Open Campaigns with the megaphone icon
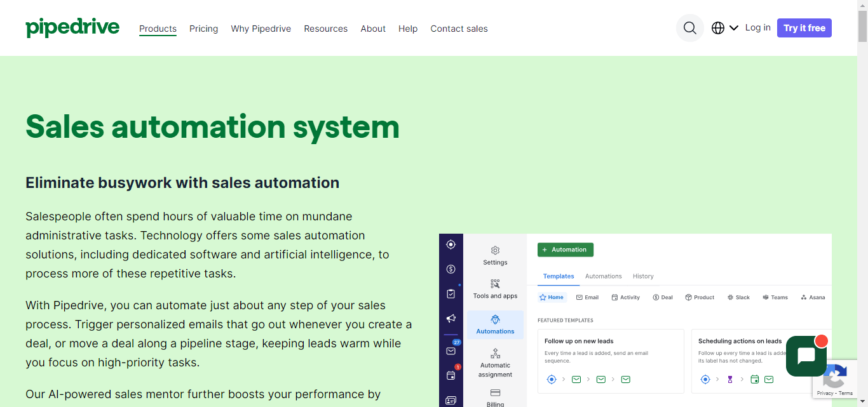 [x=451, y=317]
